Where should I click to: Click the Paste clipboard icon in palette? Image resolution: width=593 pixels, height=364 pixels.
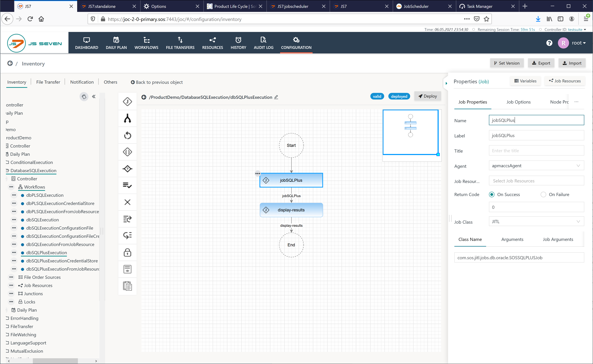pyautogui.click(x=127, y=286)
